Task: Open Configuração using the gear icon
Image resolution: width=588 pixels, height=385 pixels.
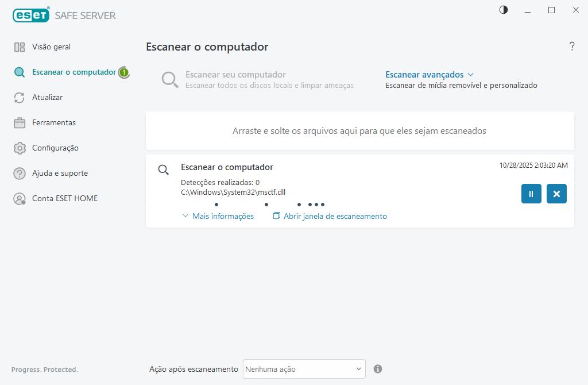Action: [x=19, y=148]
